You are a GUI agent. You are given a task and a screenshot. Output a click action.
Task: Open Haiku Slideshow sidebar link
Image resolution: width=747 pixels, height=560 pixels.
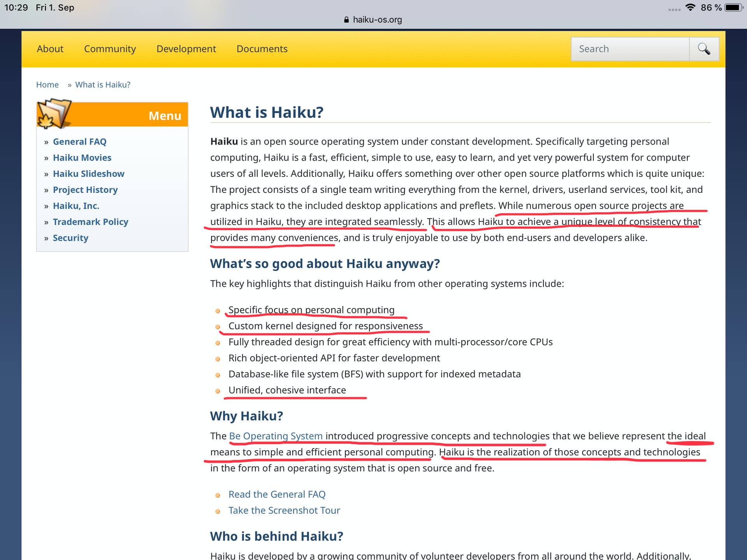[x=89, y=174]
